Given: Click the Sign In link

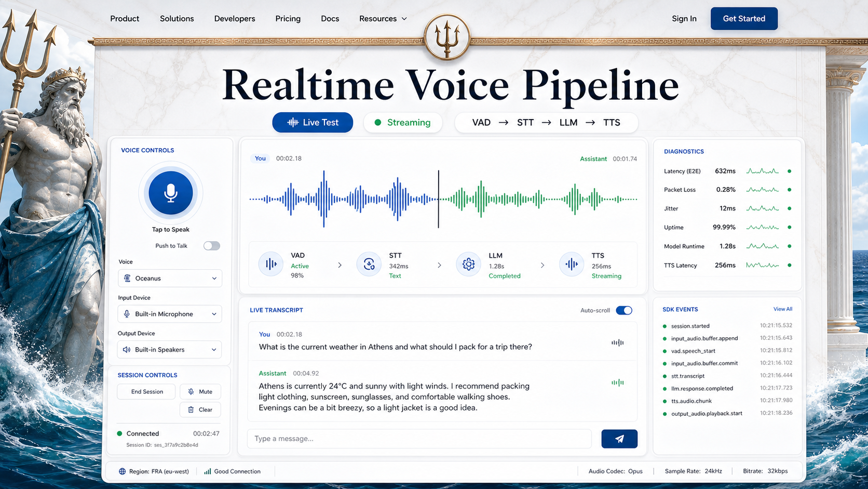Looking at the screenshot, I should [684, 19].
